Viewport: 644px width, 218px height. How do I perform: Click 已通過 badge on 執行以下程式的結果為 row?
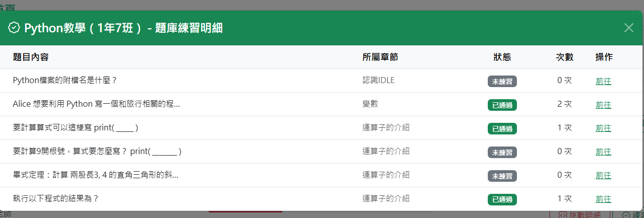[502, 199]
